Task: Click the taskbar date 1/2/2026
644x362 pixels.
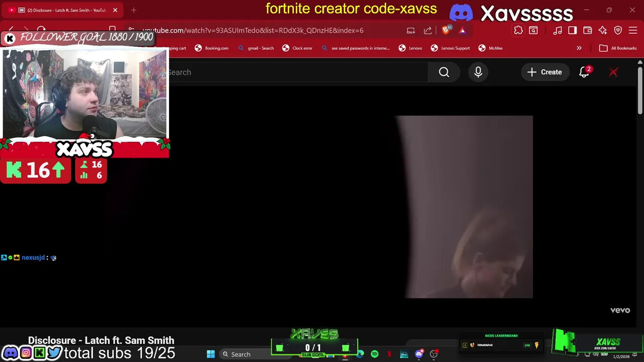Action: click(x=621, y=356)
